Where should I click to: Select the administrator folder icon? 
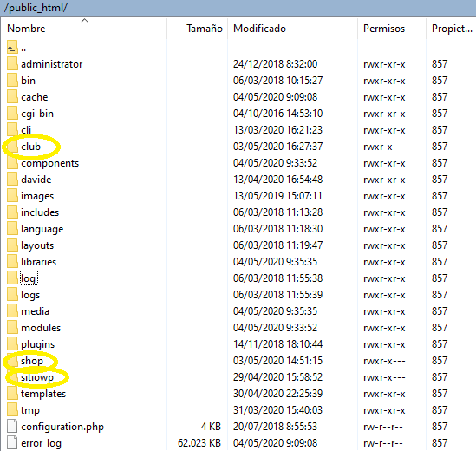tap(12, 64)
